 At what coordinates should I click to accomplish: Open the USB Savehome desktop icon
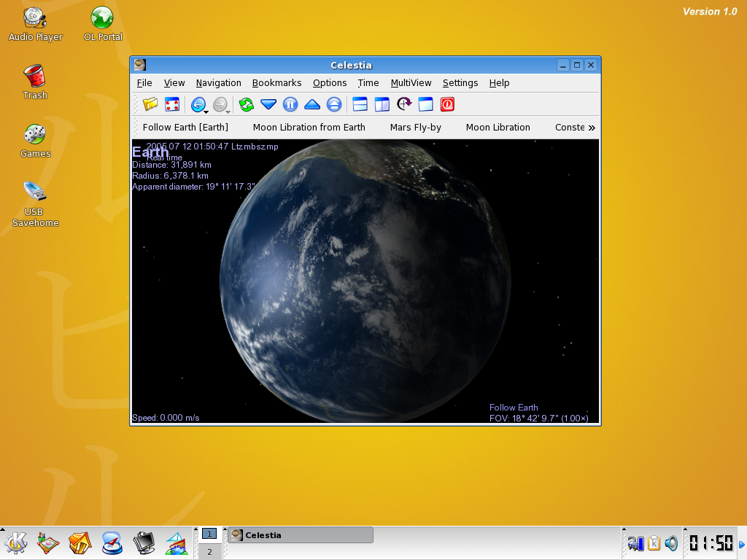pos(35,204)
